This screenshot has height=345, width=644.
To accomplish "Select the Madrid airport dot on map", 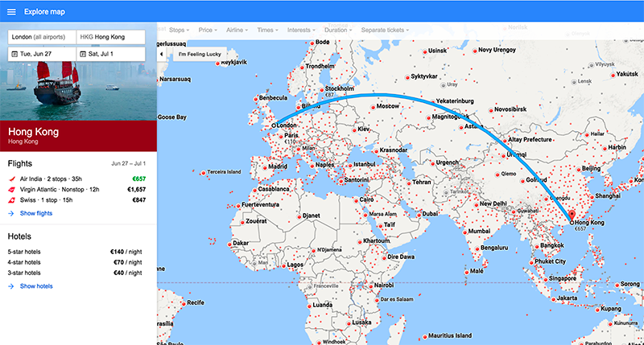I will click(265, 167).
